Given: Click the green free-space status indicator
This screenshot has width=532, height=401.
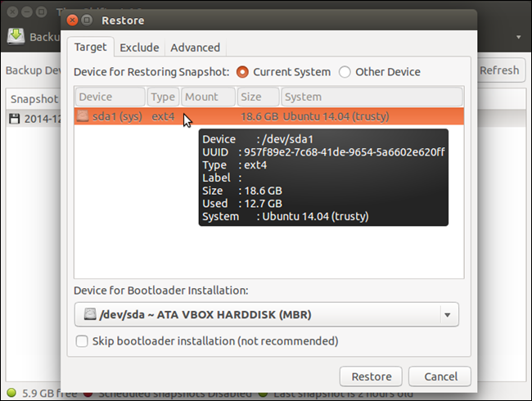Looking at the screenshot, I should pyautogui.click(x=11, y=393).
